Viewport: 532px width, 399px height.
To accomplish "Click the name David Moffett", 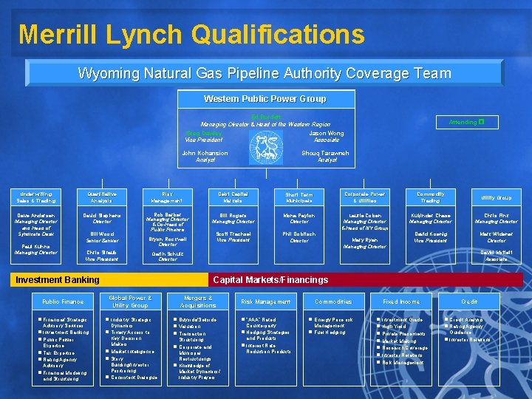I will coord(497,253).
